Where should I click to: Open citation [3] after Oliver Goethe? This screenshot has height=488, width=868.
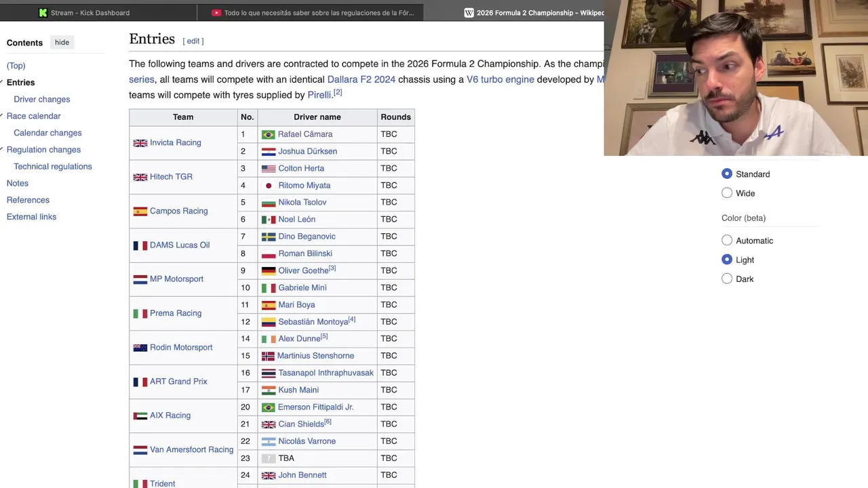332,268
